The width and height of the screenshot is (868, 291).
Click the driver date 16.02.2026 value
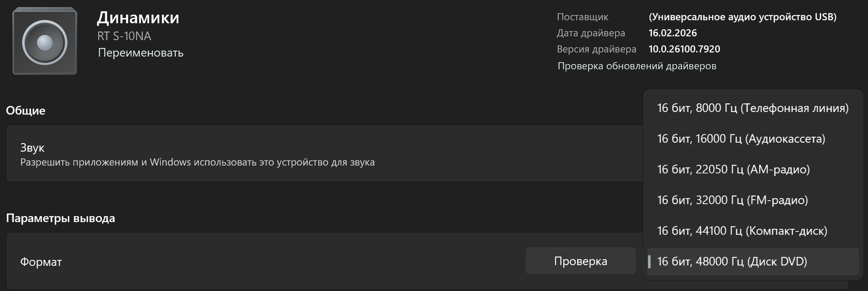(672, 33)
